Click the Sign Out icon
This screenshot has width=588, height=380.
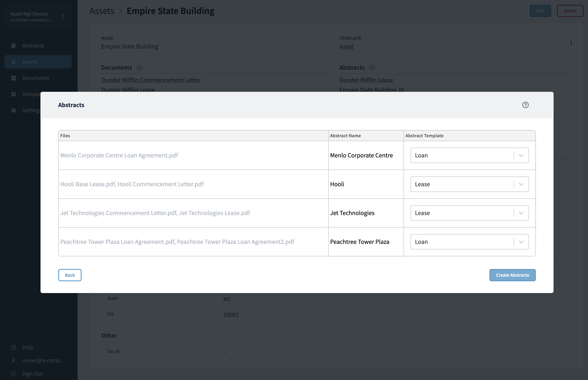point(14,374)
